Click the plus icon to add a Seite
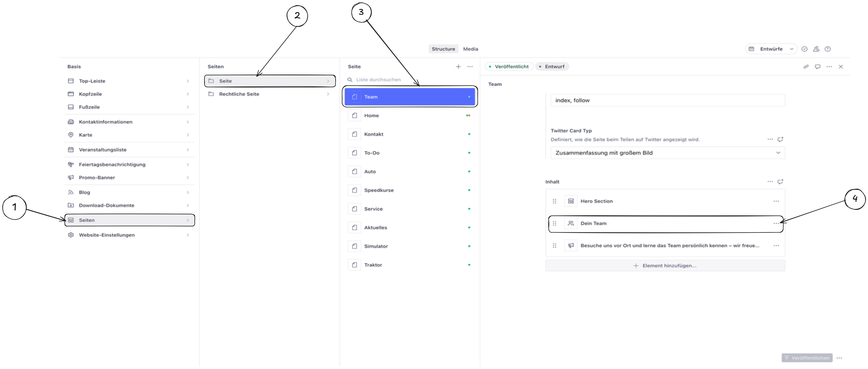 [458, 66]
